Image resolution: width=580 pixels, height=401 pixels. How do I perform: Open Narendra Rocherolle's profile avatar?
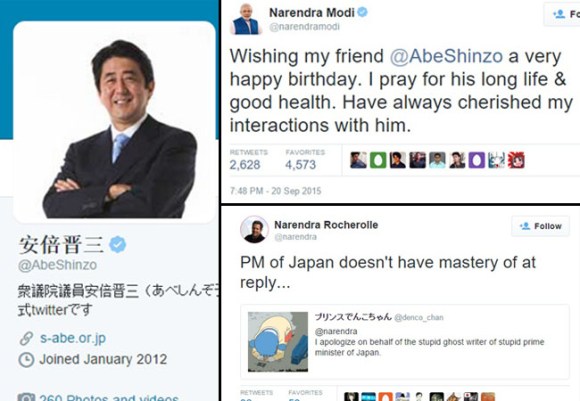254,229
